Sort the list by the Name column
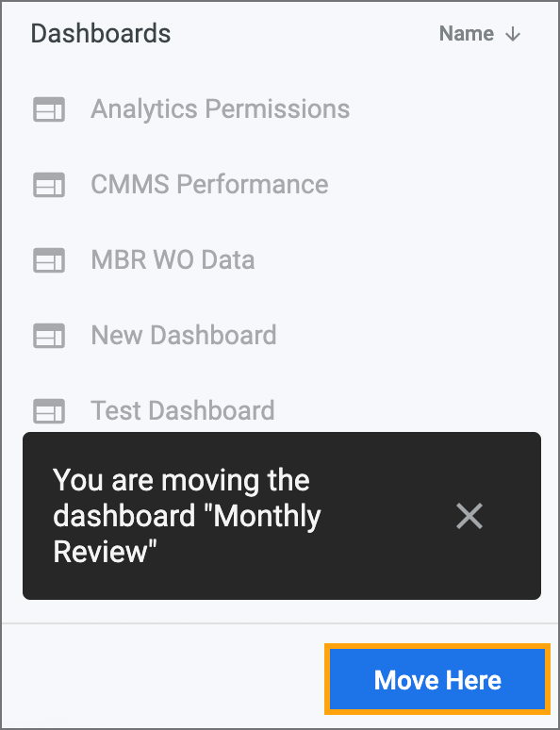This screenshot has width=560, height=730. click(467, 34)
